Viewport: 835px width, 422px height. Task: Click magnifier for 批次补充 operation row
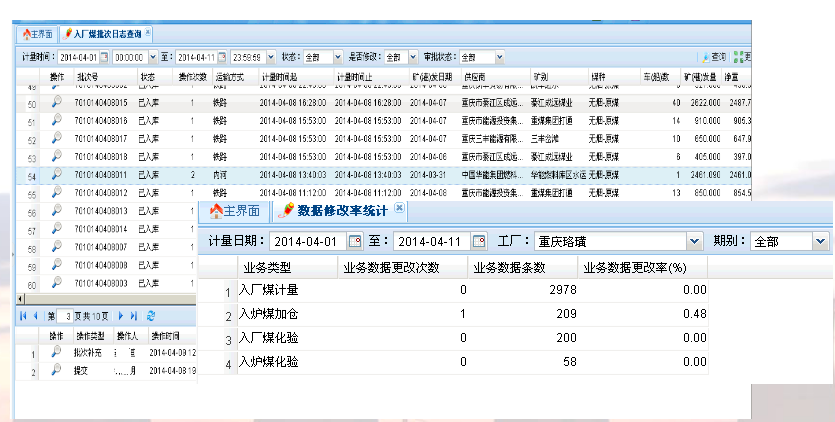point(57,352)
